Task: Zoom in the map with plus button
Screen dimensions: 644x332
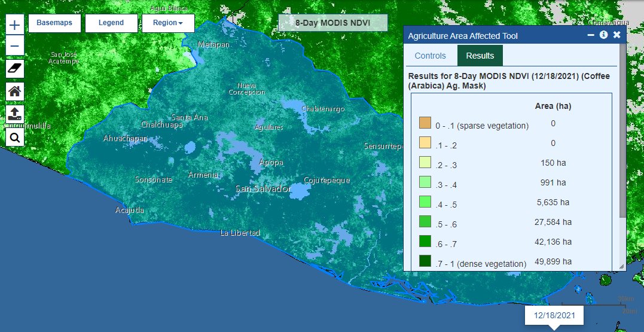Action: [15, 25]
